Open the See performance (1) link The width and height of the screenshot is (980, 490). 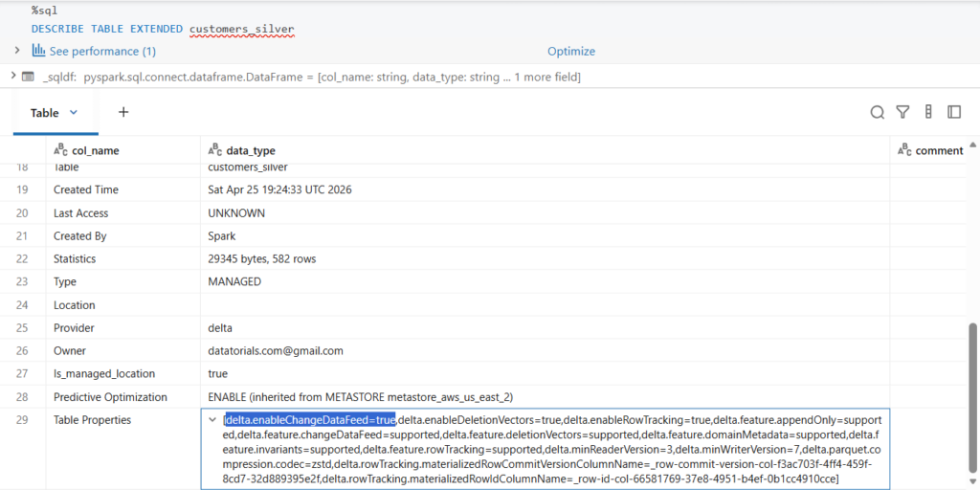[102, 52]
